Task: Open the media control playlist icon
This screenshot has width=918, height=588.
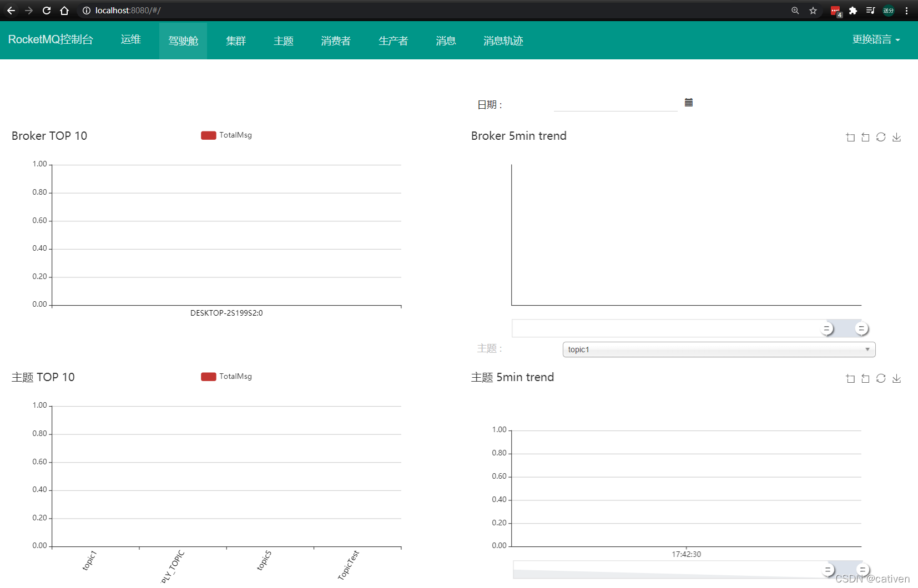Action: pyautogui.click(x=871, y=11)
